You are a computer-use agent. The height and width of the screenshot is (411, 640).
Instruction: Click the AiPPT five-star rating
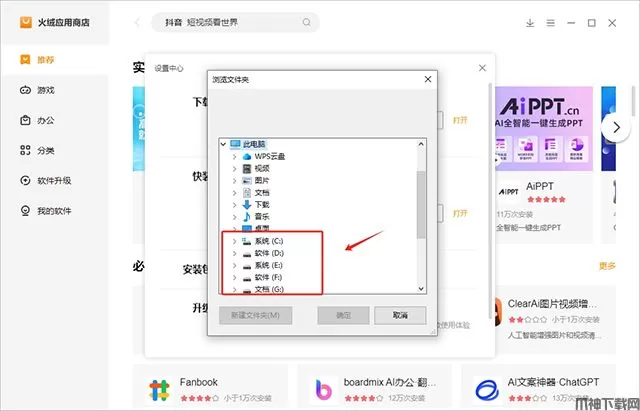546,200
